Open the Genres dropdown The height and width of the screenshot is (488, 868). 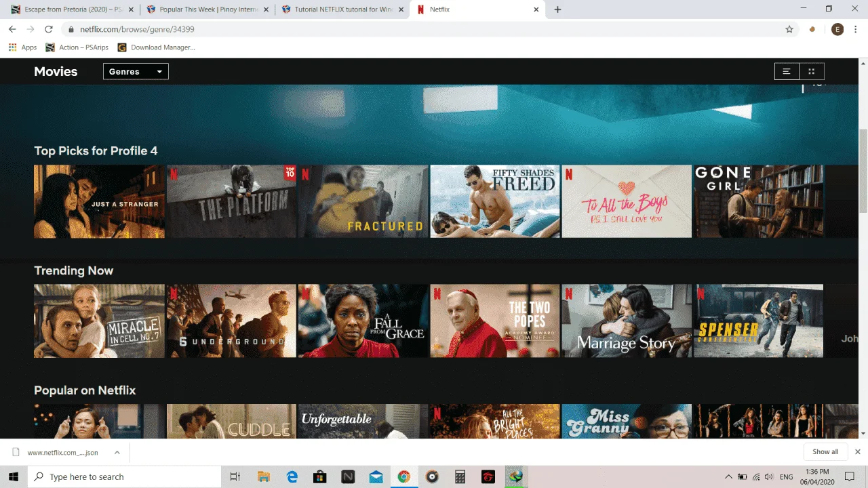(136, 71)
